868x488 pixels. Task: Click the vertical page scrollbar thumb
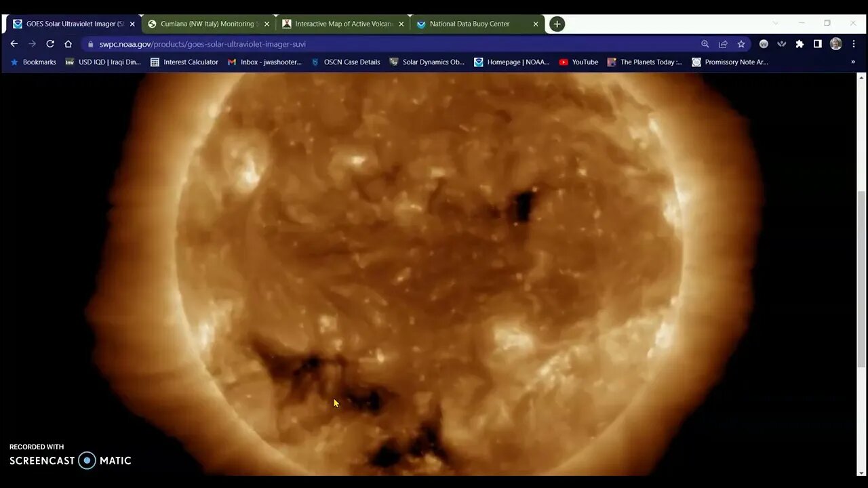coord(862,279)
